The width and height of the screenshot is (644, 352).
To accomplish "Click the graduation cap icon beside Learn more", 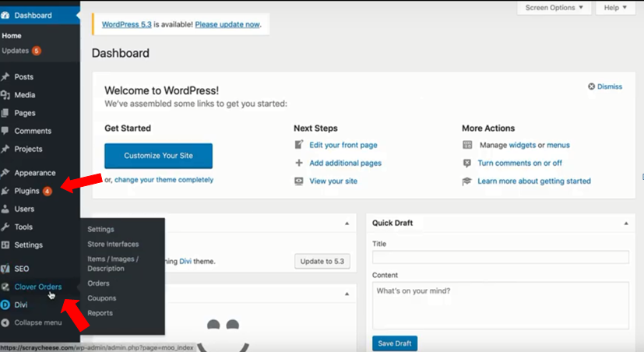I will point(467,181).
